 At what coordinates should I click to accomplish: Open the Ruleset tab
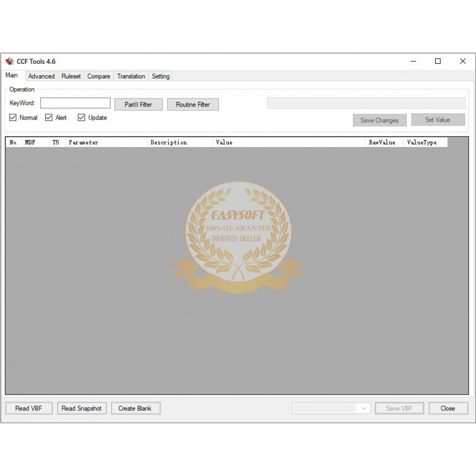[71, 76]
